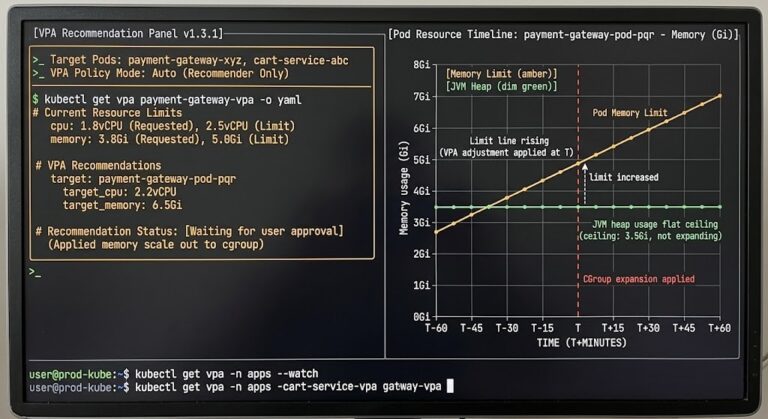This screenshot has height=419, width=768.
Task: Click the T+15 x-axis tick label
Action: [x=613, y=328]
